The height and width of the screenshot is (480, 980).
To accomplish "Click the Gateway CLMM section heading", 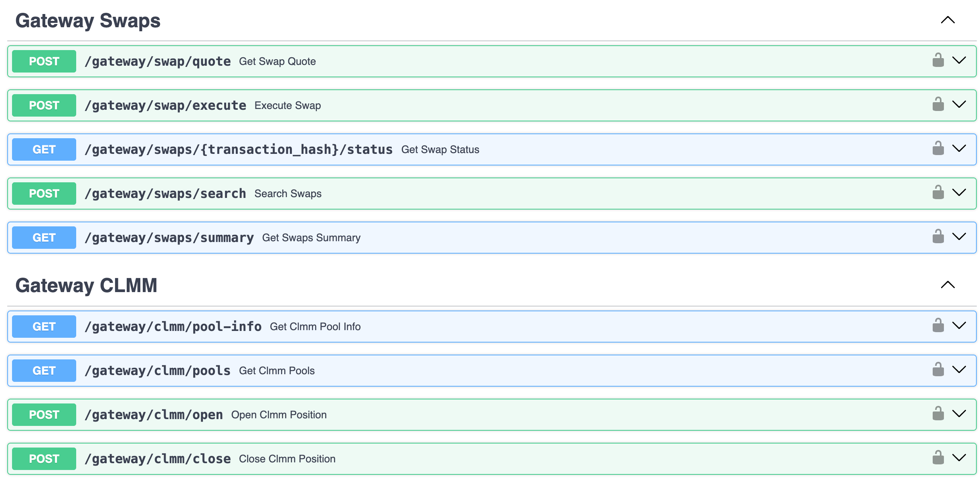I will click(86, 286).
